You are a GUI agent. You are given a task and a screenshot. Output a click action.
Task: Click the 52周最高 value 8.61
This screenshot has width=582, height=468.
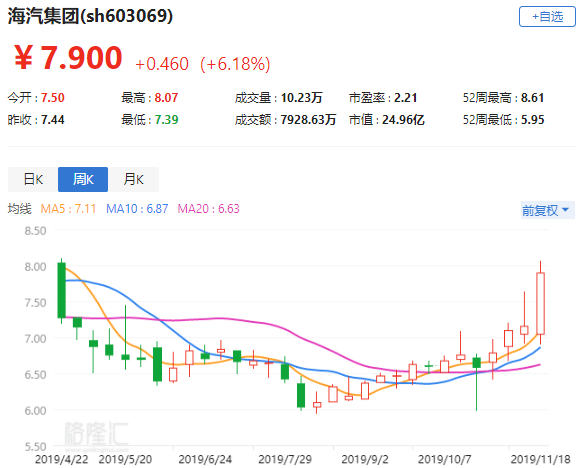(533, 98)
